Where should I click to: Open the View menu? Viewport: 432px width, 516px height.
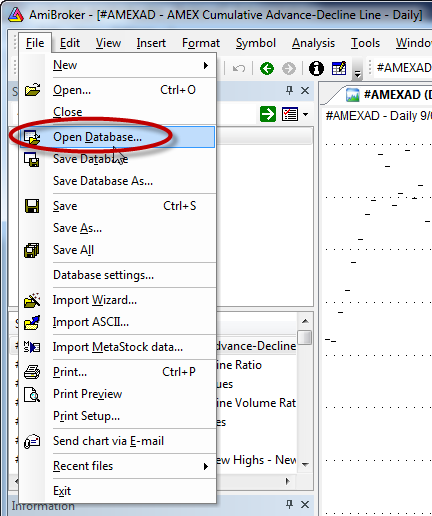coord(108,43)
